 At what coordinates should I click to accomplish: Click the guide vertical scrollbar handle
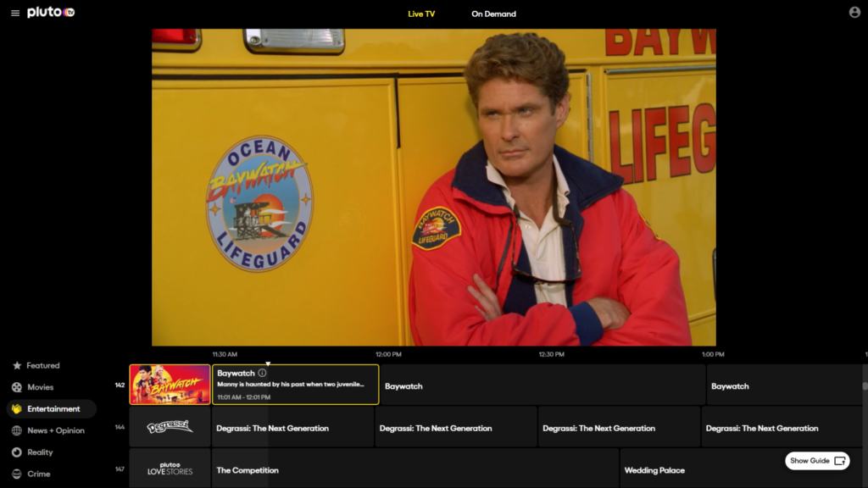pyautogui.click(x=865, y=386)
